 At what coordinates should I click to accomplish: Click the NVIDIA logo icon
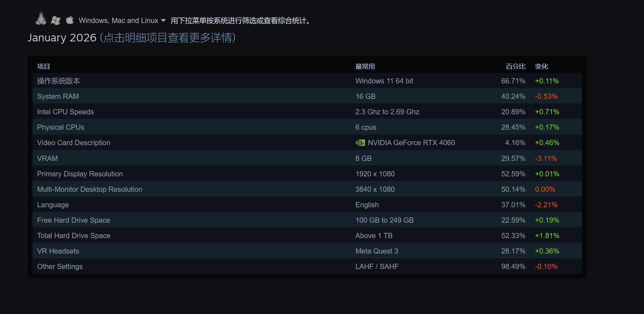360,143
